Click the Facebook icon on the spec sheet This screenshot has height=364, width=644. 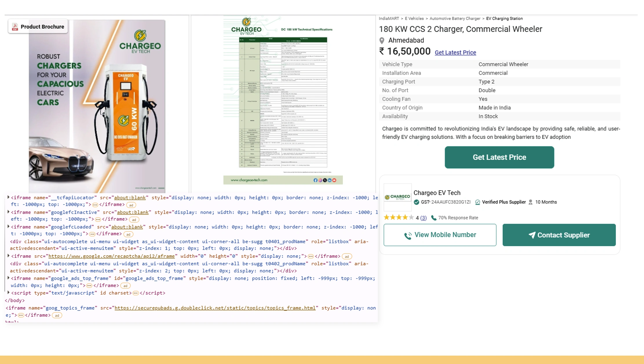[315, 180]
